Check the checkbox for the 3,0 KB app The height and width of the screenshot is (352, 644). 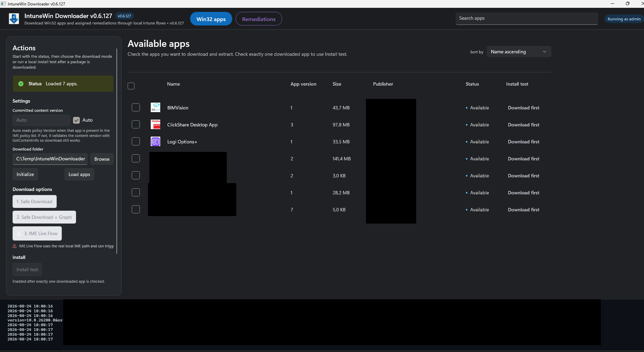pyautogui.click(x=136, y=175)
